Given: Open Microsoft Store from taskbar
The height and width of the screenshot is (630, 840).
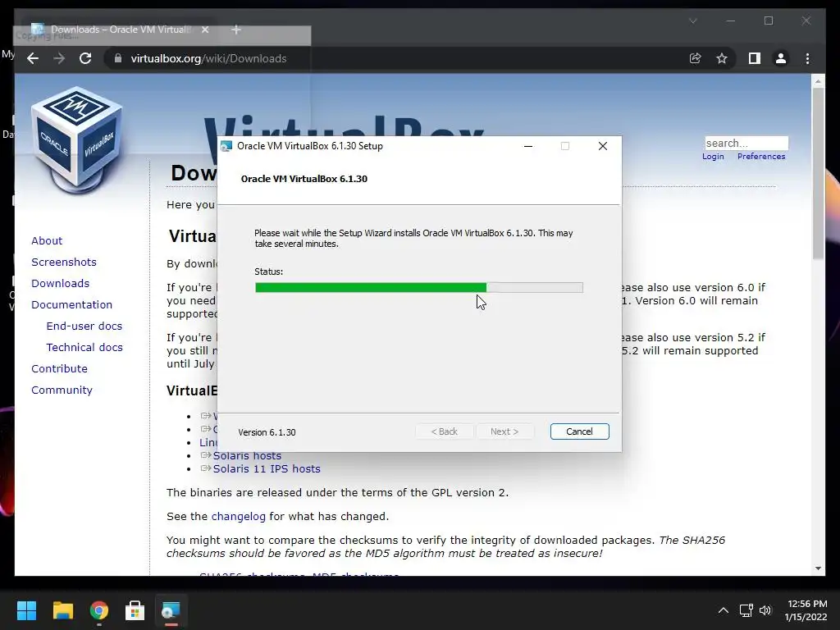Looking at the screenshot, I should (x=135, y=610).
